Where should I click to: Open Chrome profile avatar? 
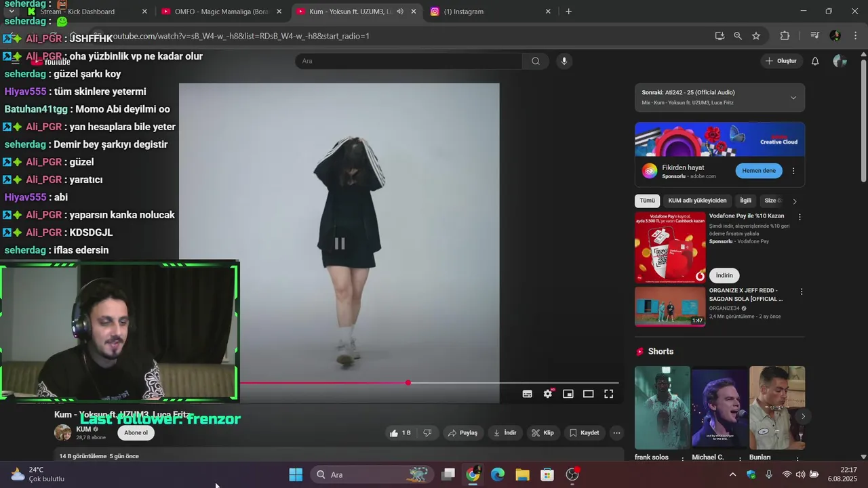tap(835, 36)
